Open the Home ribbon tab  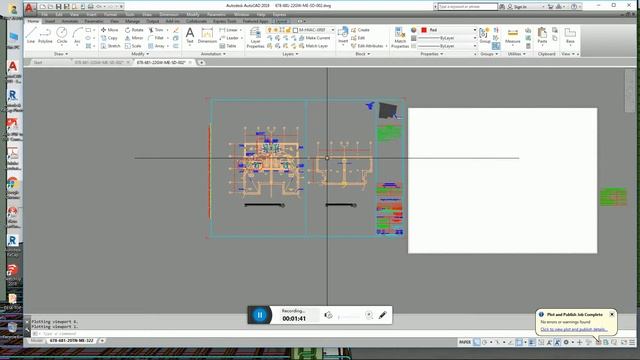(33, 21)
